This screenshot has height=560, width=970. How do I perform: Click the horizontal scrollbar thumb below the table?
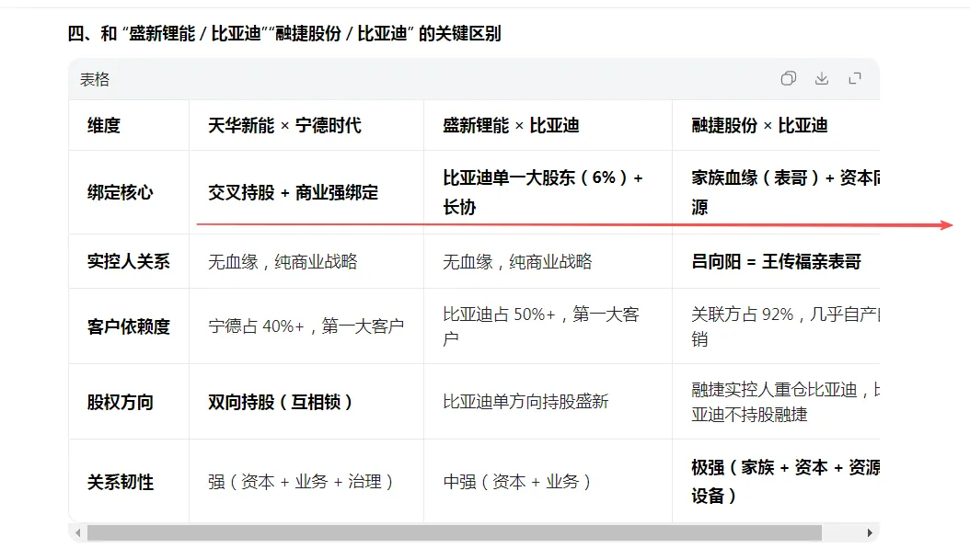point(454,532)
